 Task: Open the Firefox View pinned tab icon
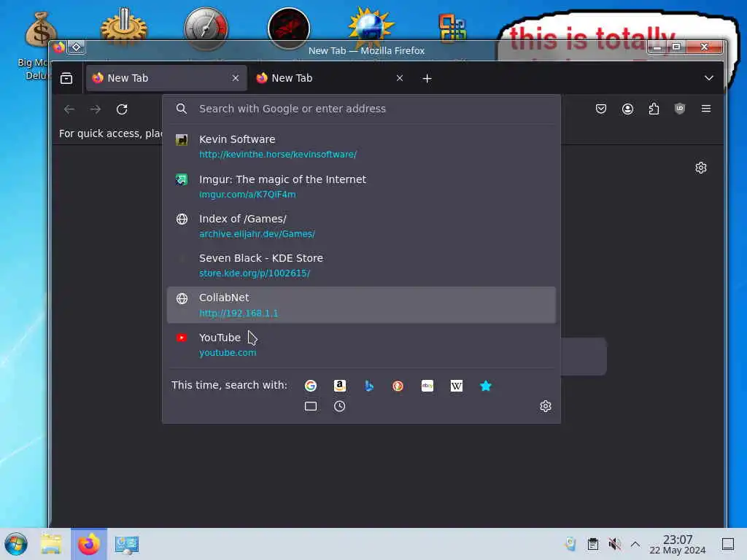pos(66,78)
